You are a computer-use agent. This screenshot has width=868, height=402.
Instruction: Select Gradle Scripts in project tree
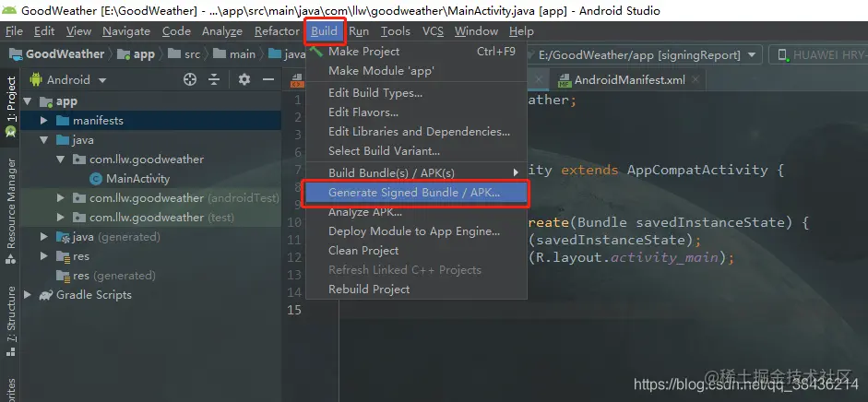pyautogui.click(x=93, y=295)
